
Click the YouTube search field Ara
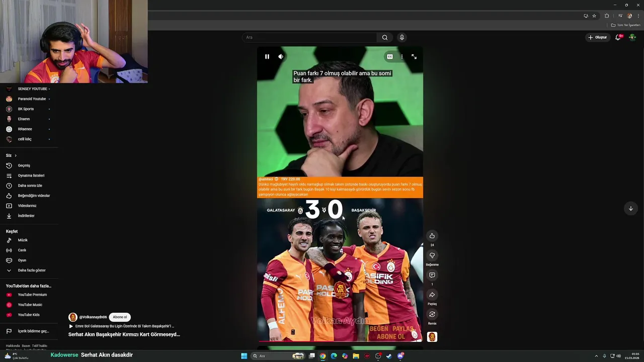pos(309,37)
